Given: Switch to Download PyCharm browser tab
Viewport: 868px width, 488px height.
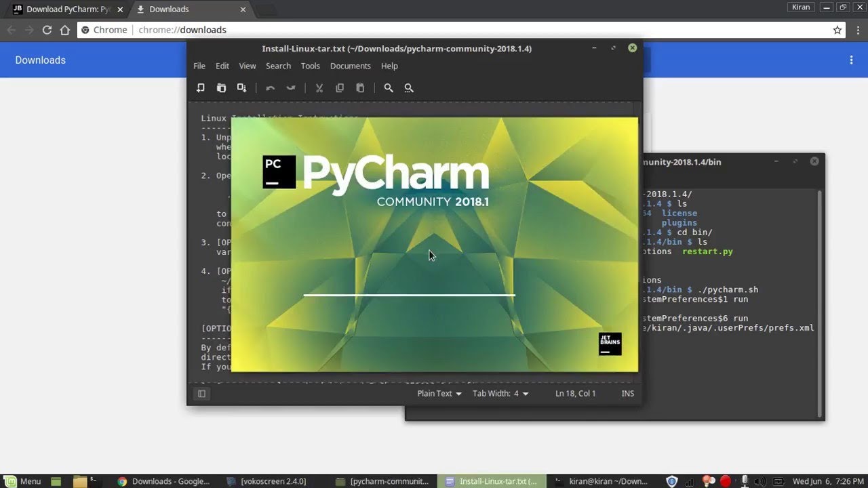Looking at the screenshot, I should [65, 9].
